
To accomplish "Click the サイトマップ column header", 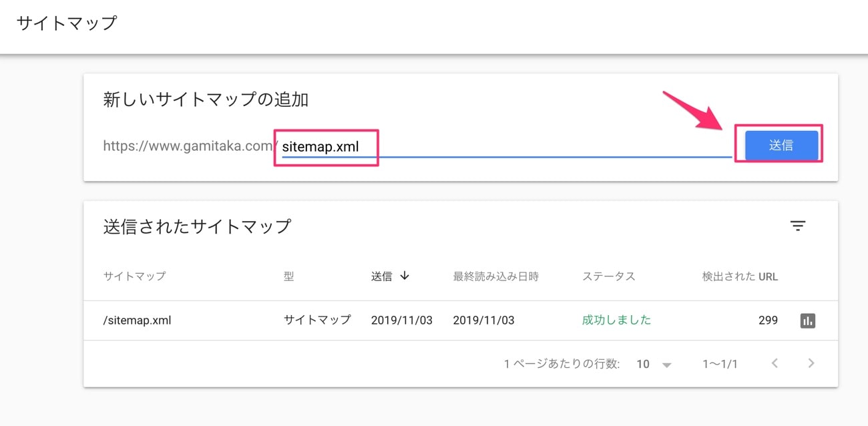I will 134,276.
